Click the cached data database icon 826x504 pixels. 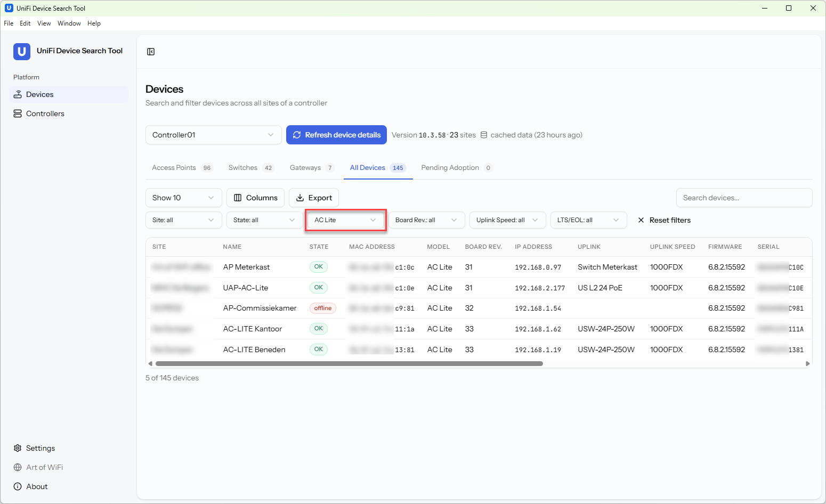(x=484, y=135)
